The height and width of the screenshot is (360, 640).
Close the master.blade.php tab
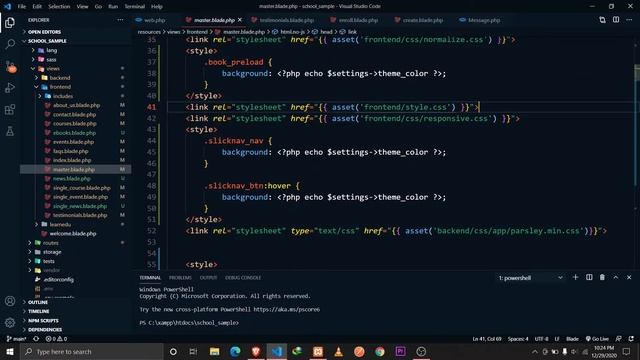(x=240, y=20)
